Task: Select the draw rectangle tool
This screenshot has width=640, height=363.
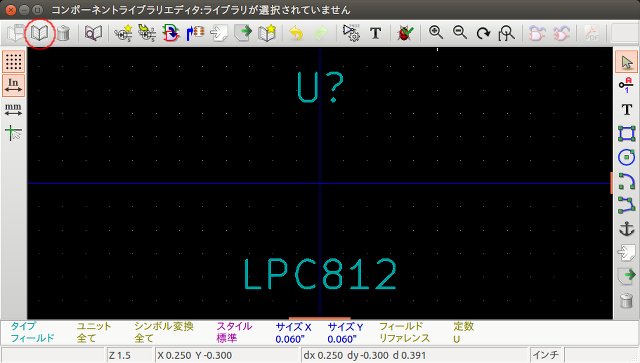Action: tap(627, 134)
